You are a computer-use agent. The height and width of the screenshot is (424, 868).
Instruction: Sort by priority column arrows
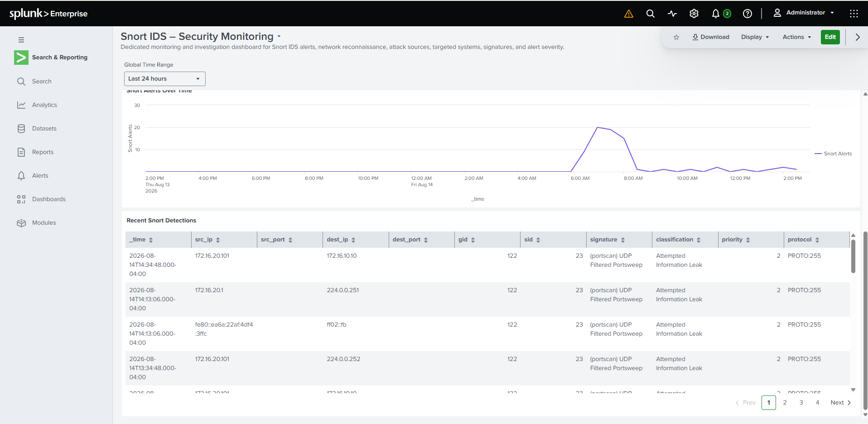(748, 240)
